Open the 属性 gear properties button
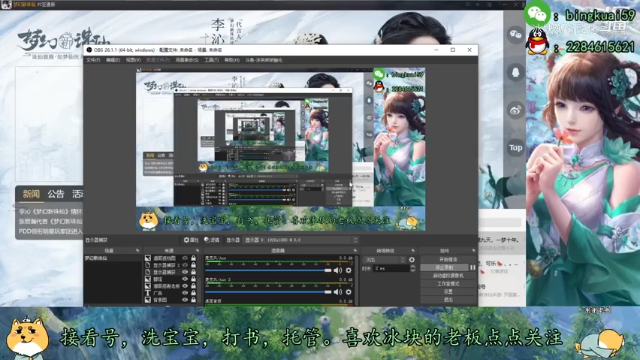 click(191, 240)
